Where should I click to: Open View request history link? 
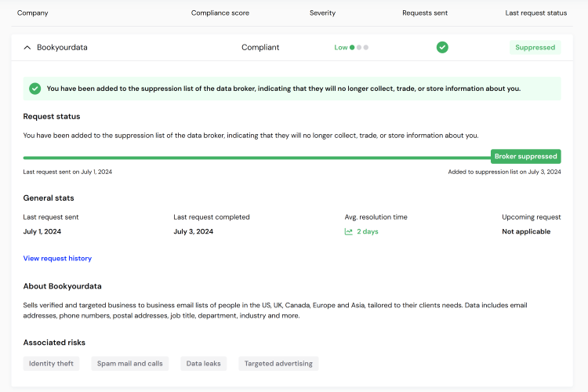pos(57,259)
